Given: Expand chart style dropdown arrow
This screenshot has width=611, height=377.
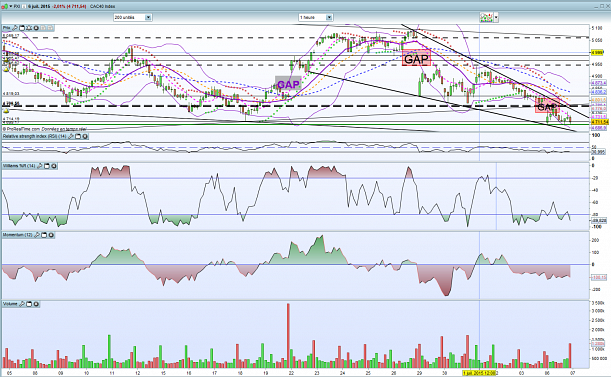Looking at the screenshot, I should 496,17.
